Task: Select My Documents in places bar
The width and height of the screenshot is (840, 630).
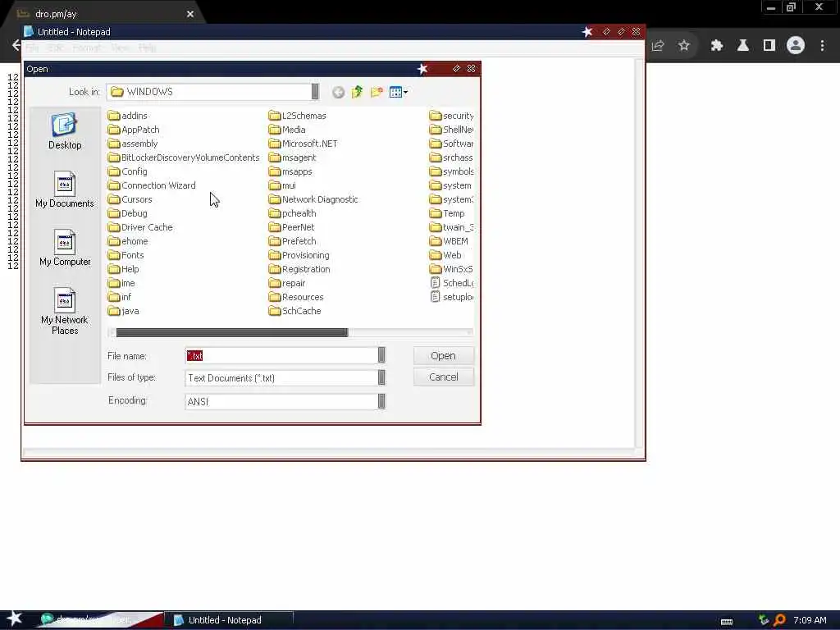Action: pyautogui.click(x=64, y=189)
